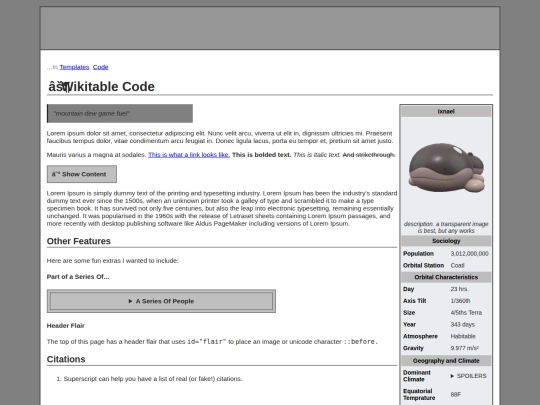
Task: Follow 'This is what a link looks like' link
Action: 189,155
